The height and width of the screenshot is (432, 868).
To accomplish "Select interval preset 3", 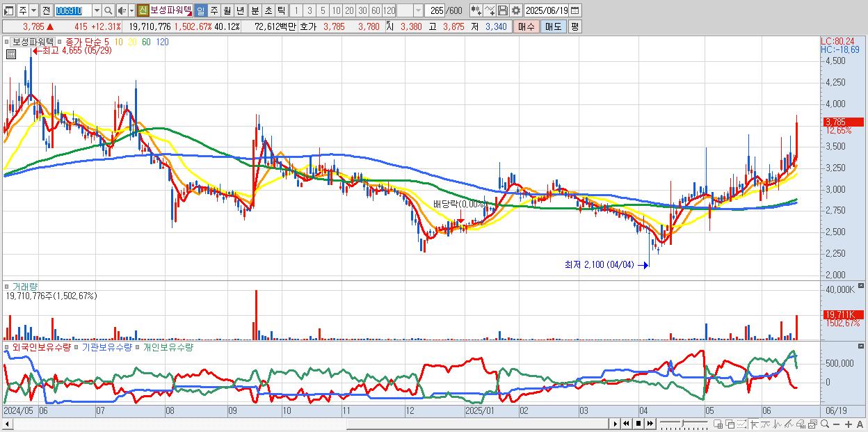I will point(310,10).
